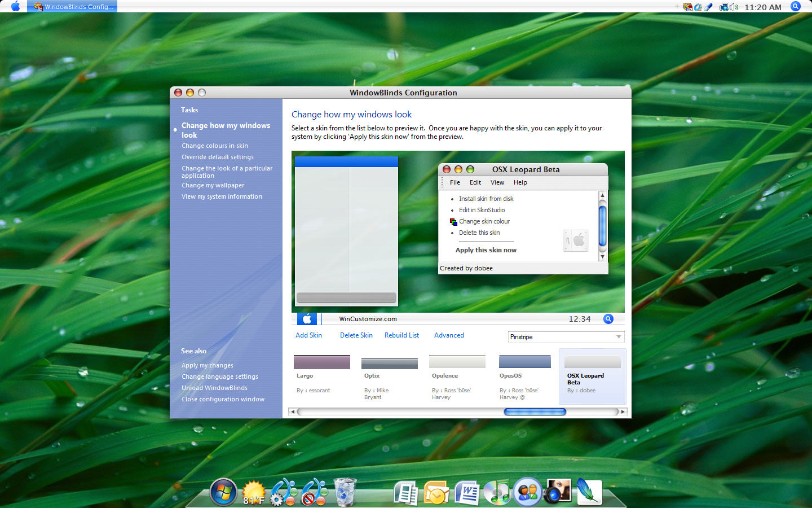Click the Windows Start orb in dock
812x508 pixels.
(x=223, y=492)
